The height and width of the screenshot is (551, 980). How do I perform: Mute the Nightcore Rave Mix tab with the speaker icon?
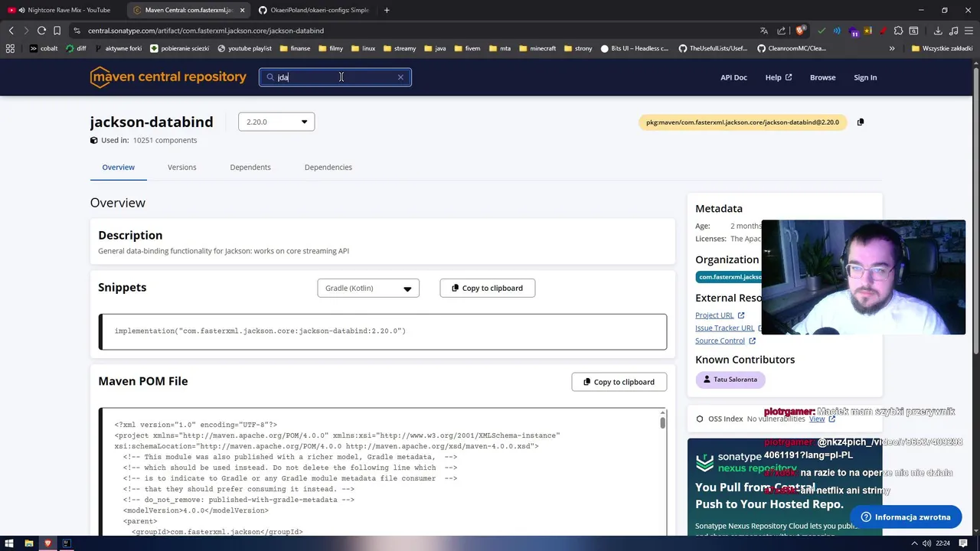21,10
